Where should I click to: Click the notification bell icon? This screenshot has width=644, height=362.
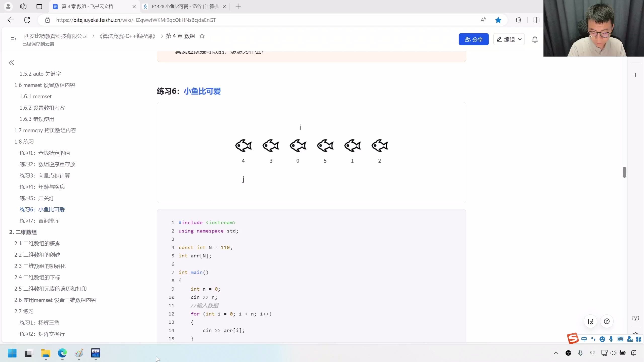[535, 39]
